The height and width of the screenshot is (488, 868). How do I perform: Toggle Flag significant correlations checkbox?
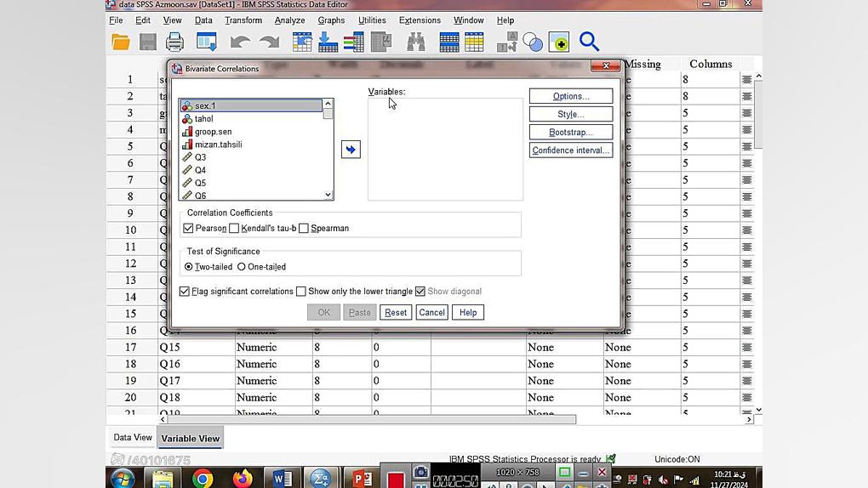coord(185,291)
